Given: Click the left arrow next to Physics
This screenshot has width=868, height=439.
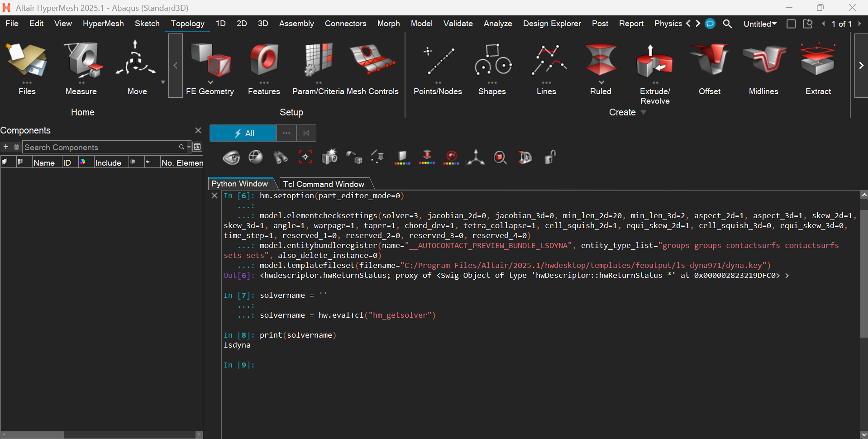Looking at the screenshot, I should pyautogui.click(x=688, y=23).
